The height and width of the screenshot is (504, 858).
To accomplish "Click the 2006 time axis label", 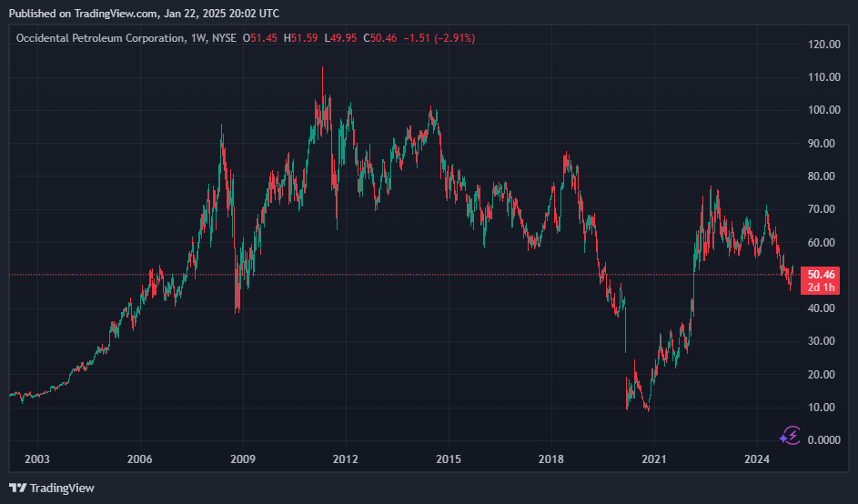I will (140, 459).
